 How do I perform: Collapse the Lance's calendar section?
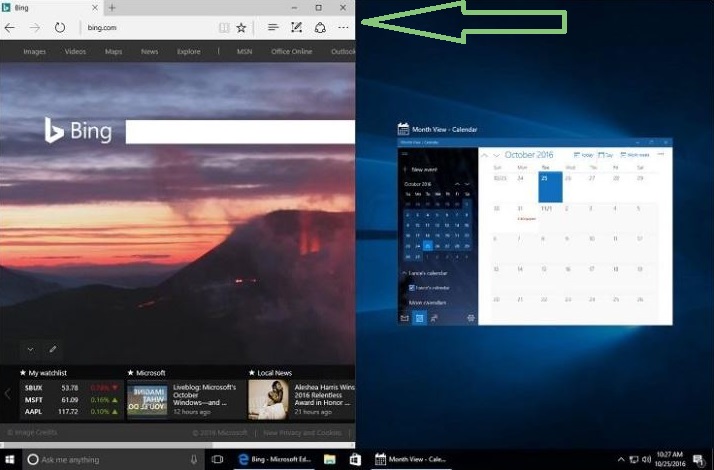coord(404,273)
